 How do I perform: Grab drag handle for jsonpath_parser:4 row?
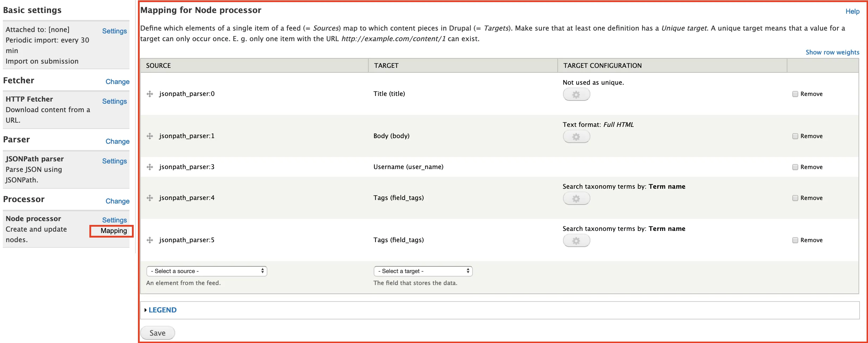tap(150, 198)
